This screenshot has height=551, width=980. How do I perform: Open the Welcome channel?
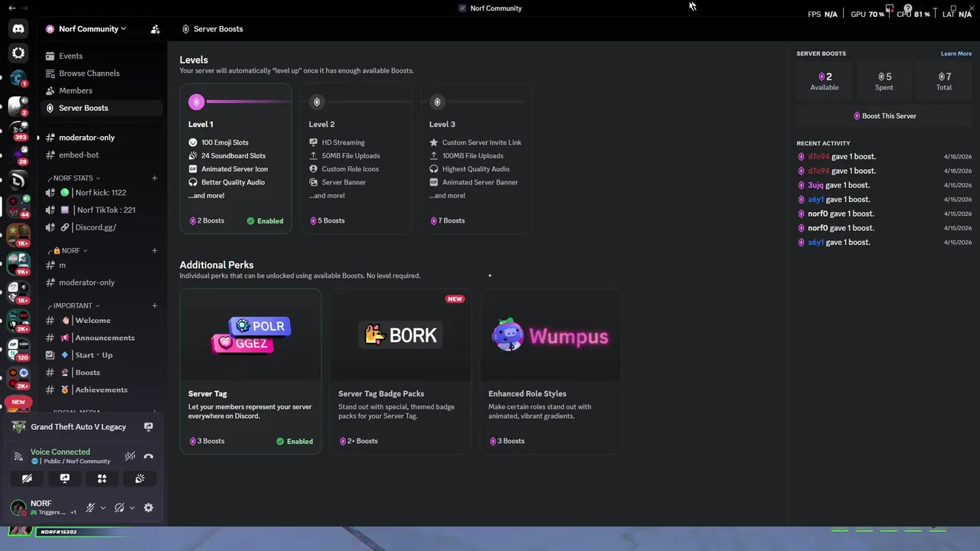[101, 321]
